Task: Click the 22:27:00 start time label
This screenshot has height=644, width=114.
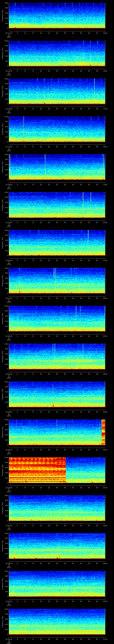Action: click(9, 525)
